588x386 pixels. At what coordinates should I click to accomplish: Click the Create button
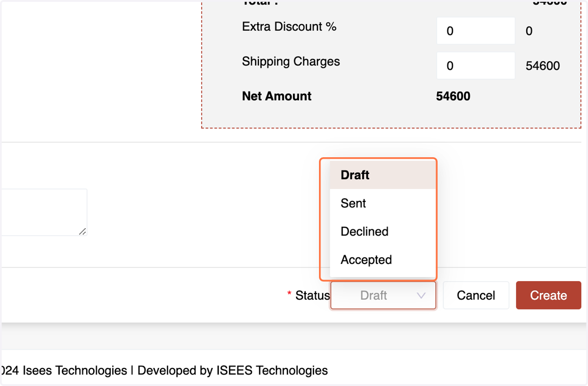click(548, 295)
